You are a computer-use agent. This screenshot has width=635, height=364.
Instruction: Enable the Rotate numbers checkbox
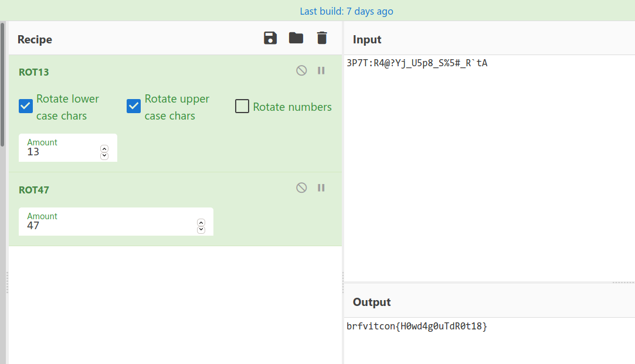[x=242, y=106]
